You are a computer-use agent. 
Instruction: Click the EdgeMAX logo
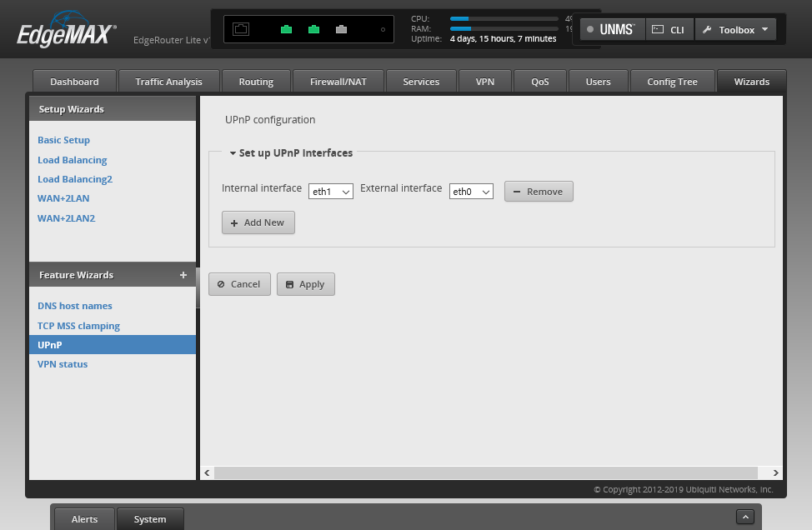click(67, 30)
